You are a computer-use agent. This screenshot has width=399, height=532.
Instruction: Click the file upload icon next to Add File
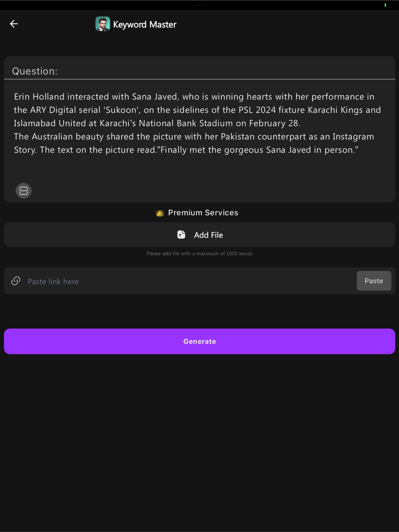tap(181, 234)
